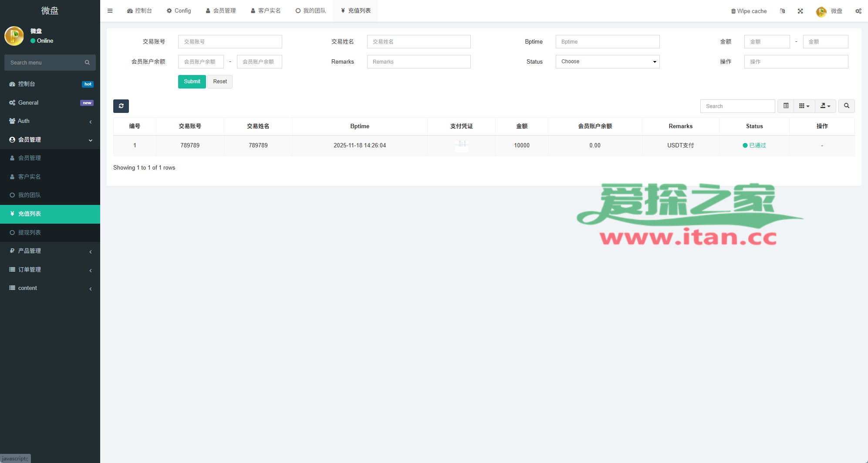The width and height of the screenshot is (868, 463).
Task: Click the green Submit button
Action: (x=192, y=82)
